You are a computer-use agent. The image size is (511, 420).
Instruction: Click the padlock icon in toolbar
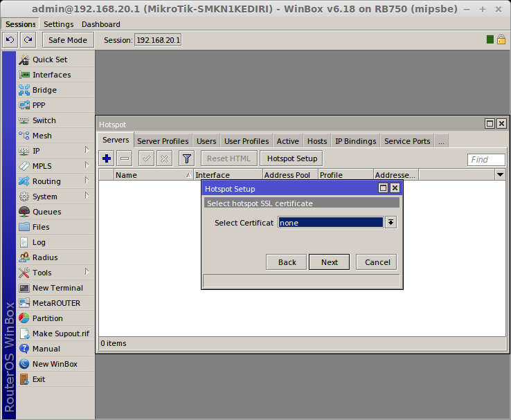click(x=501, y=39)
